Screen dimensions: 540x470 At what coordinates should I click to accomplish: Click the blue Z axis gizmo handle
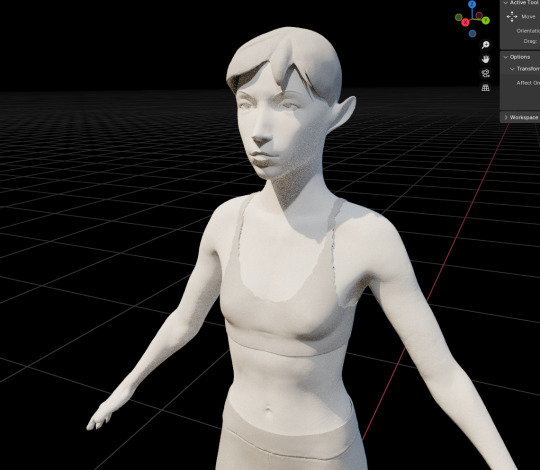tap(472, 4)
